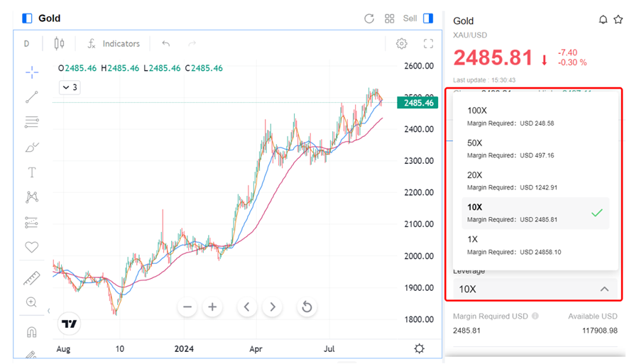
Task: Toggle magnet mode for drawing
Action: pyautogui.click(x=31, y=332)
